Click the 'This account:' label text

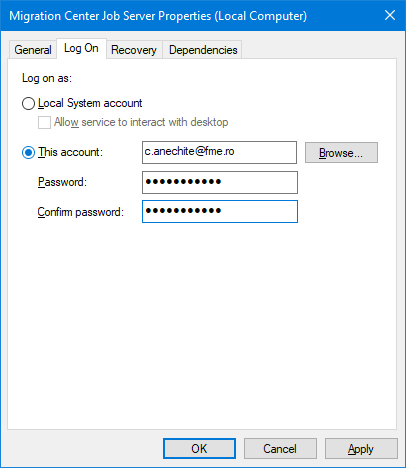click(70, 152)
